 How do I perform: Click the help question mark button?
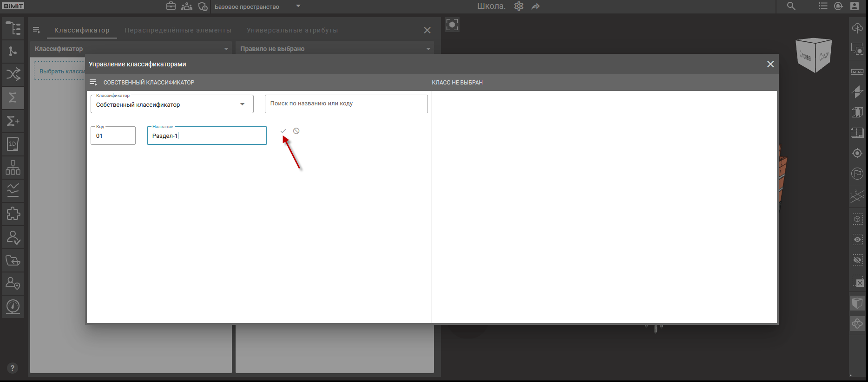[x=13, y=368]
